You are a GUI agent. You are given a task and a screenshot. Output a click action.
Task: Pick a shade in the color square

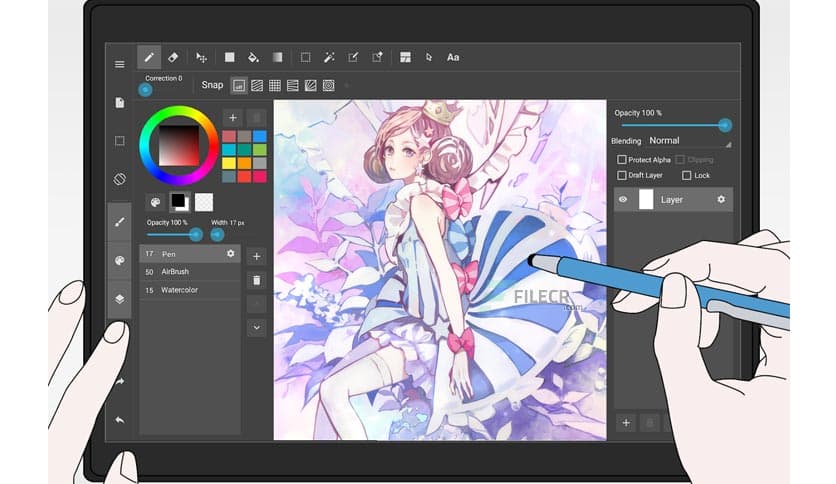pos(179,146)
